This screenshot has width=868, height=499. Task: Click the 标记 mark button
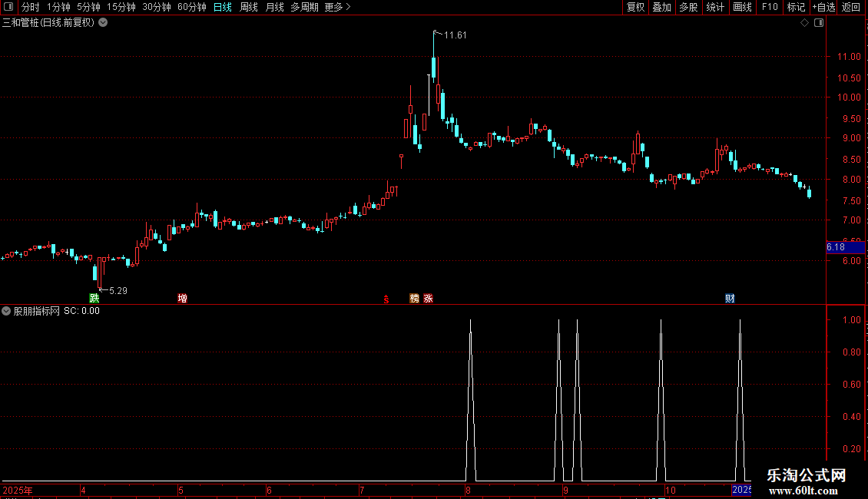796,7
